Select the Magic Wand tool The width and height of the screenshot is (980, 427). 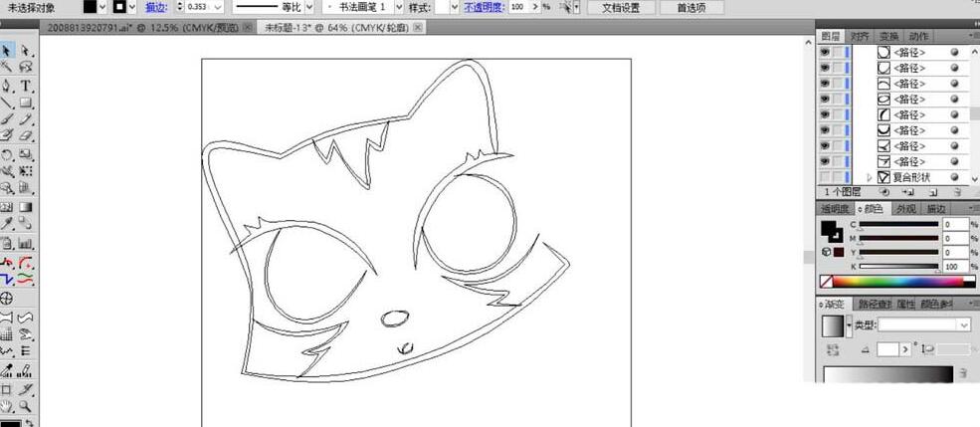[7, 67]
